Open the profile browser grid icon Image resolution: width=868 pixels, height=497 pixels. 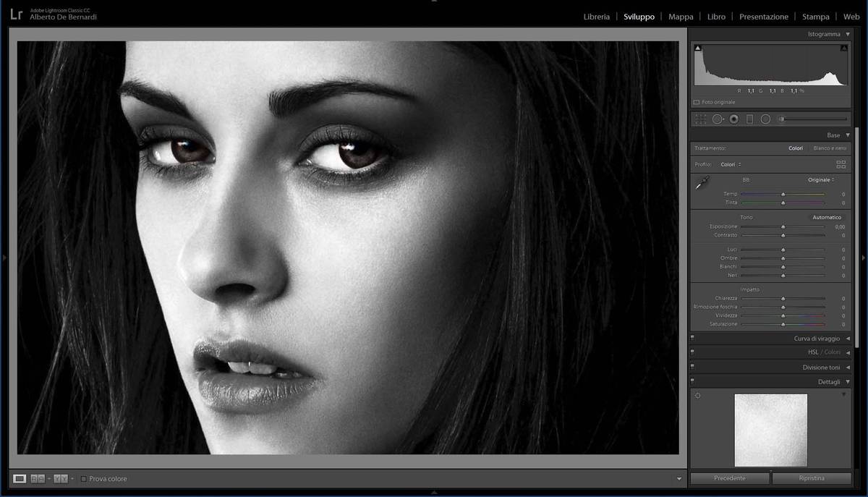841,165
